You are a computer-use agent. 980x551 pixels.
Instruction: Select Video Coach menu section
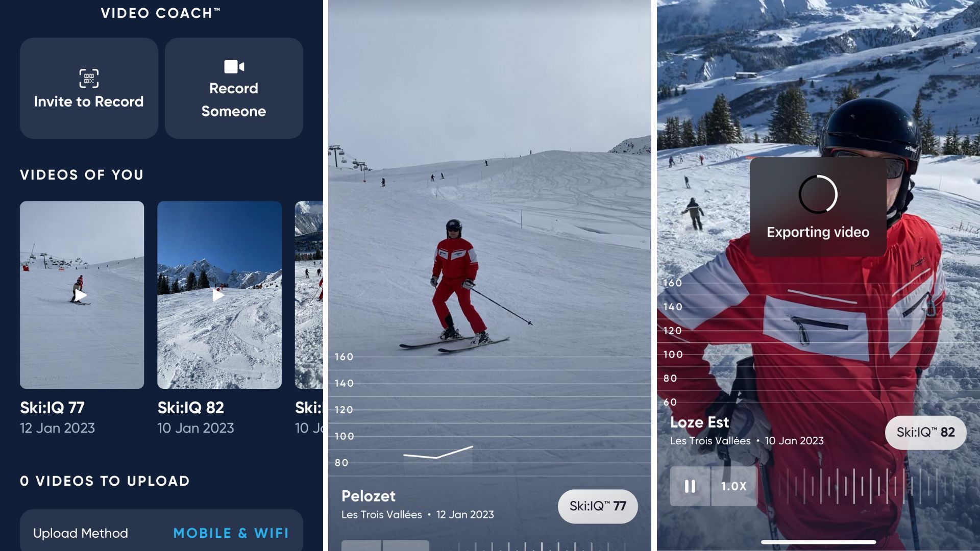[x=160, y=13]
